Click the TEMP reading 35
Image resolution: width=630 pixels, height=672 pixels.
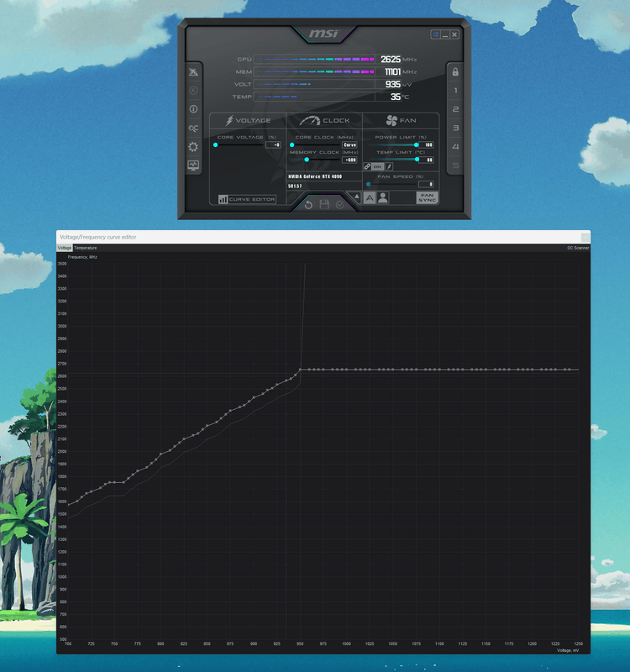(395, 97)
